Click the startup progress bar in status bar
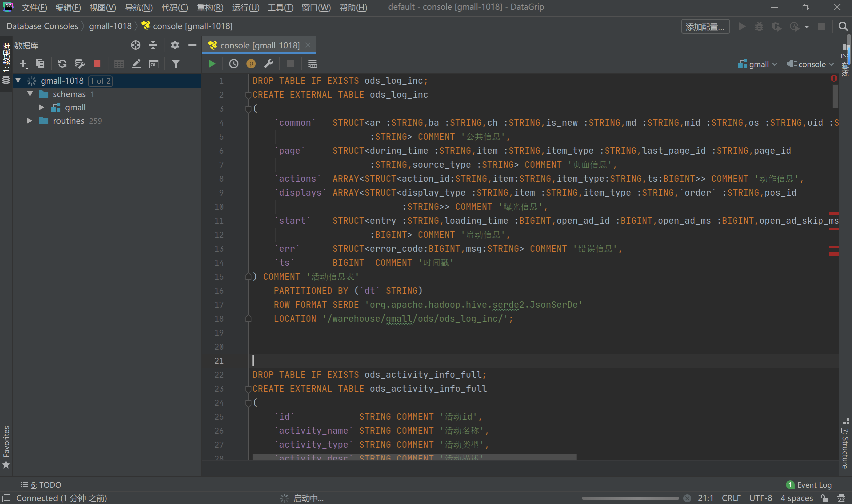This screenshot has height=504, width=852. (x=630, y=498)
